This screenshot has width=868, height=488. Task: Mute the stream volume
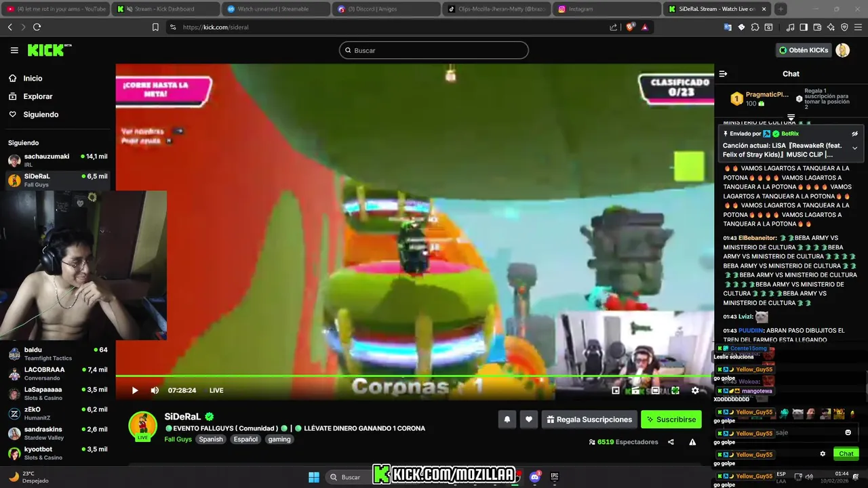(x=155, y=390)
